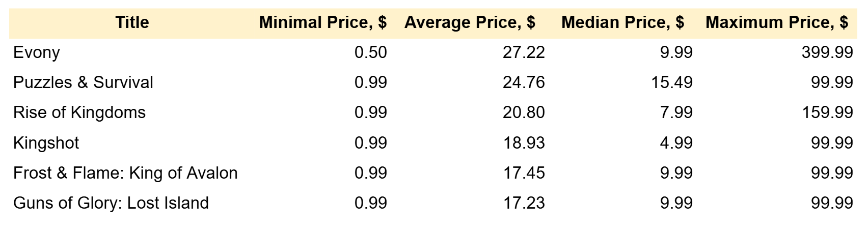Click the Minimal Price column header
This screenshot has width=868, height=229.
pyautogui.click(x=322, y=22)
